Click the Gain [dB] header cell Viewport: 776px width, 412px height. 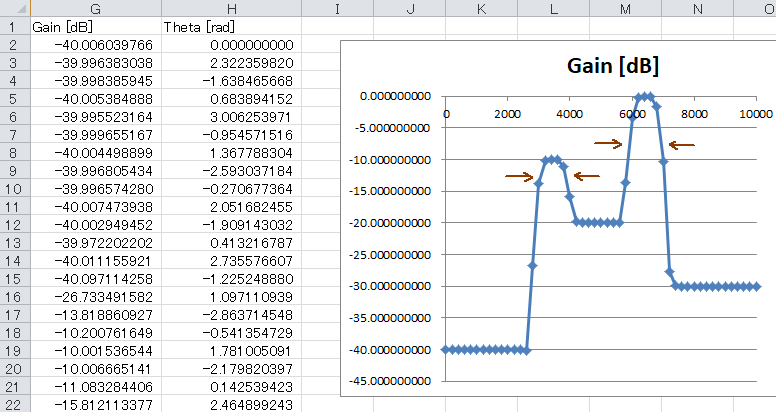pos(96,27)
